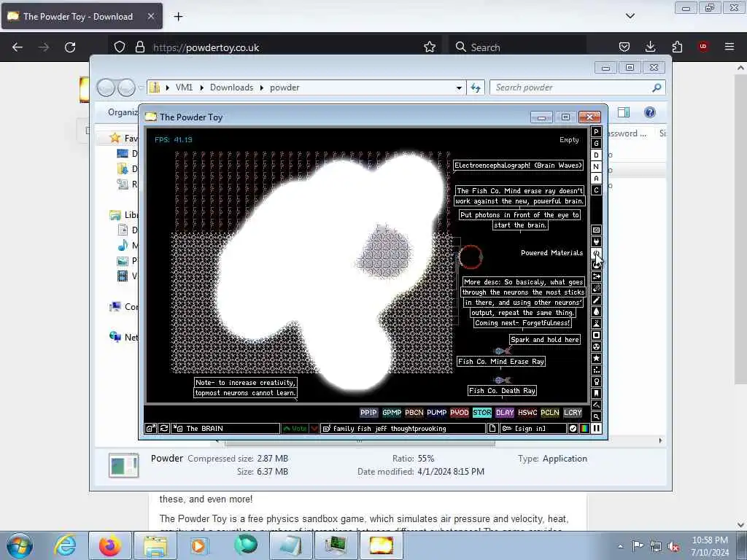747x560 pixels.
Task: Open the console with C button
Action: (596, 190)
